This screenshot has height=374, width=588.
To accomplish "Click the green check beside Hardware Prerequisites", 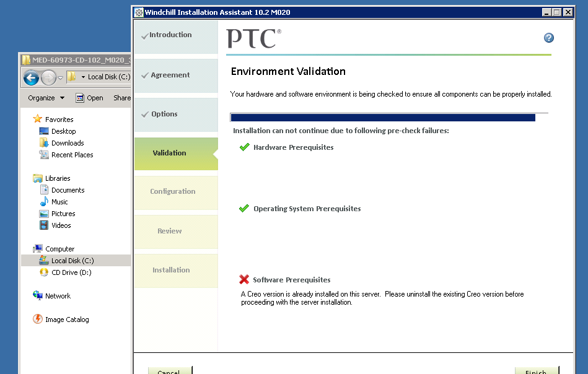I will pos(245,147).
